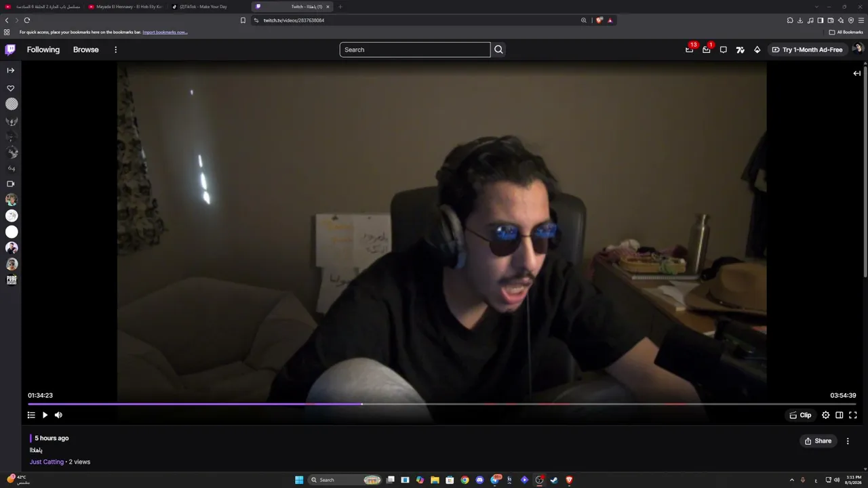The width and height of the screenshot is (868, 488).
Task: Submit search with magnifying glass button
Action: point(498,49)
